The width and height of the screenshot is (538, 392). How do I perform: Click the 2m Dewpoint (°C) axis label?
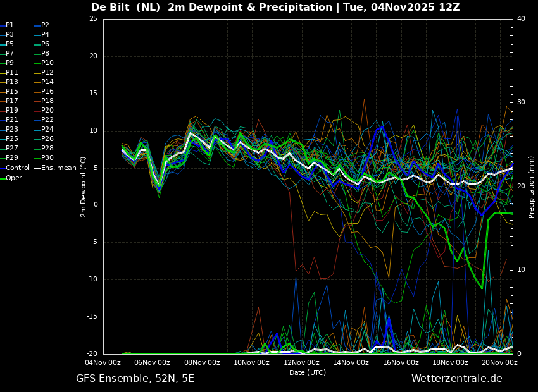click(84, 187)
